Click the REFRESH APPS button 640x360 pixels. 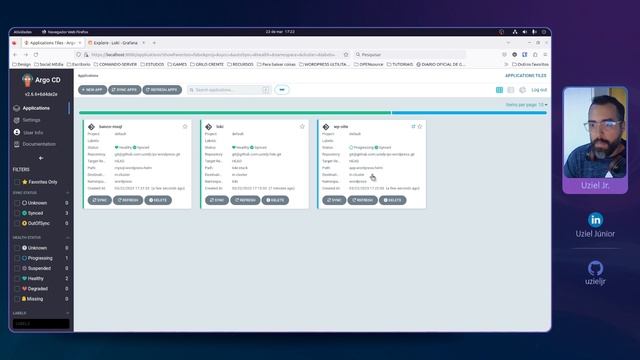162,90
